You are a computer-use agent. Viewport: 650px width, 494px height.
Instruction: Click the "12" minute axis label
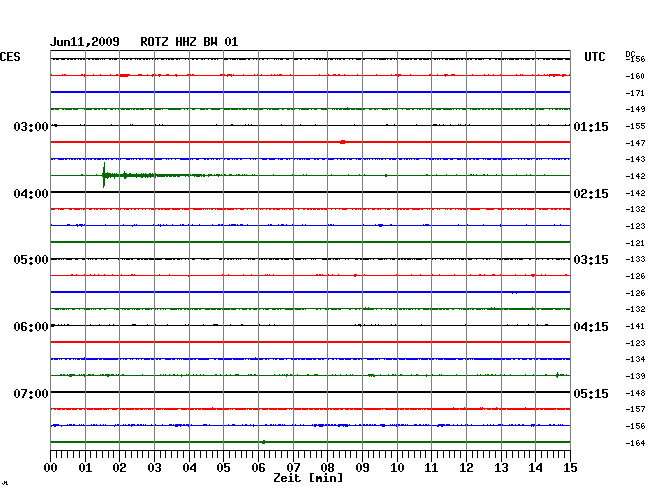pos(466,468)
